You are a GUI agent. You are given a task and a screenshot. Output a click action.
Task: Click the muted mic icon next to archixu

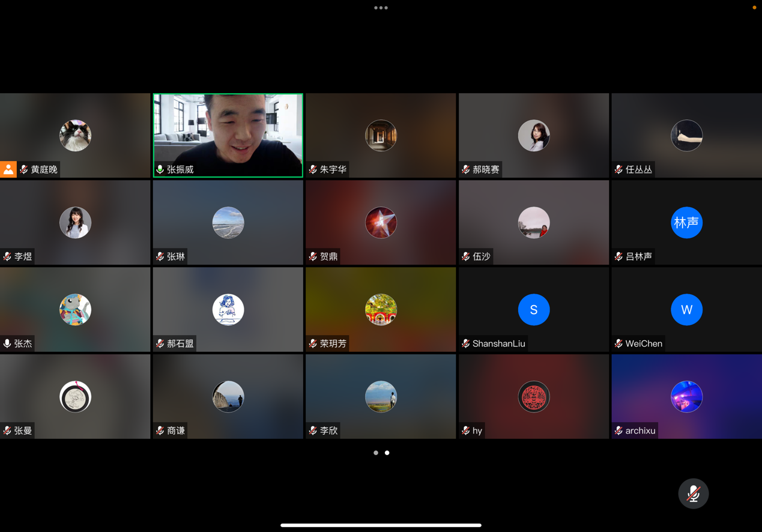pyautogui.click(x=618, y=431)
